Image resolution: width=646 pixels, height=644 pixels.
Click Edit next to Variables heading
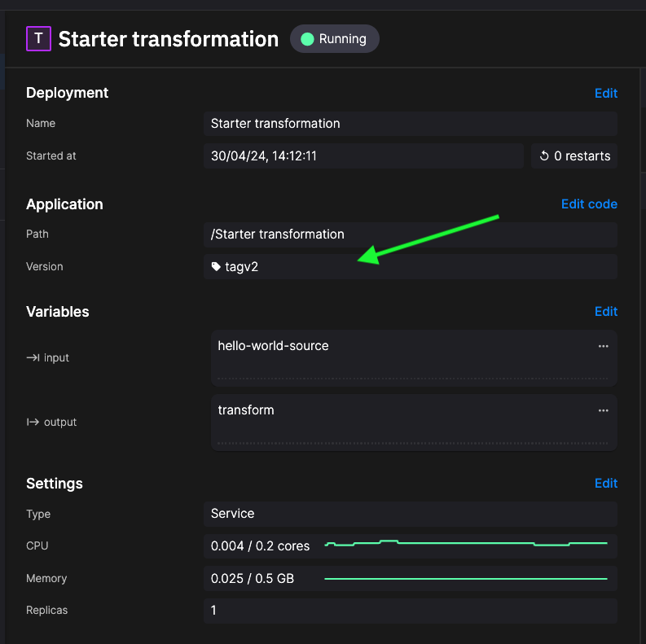click(x=605, y=311)
